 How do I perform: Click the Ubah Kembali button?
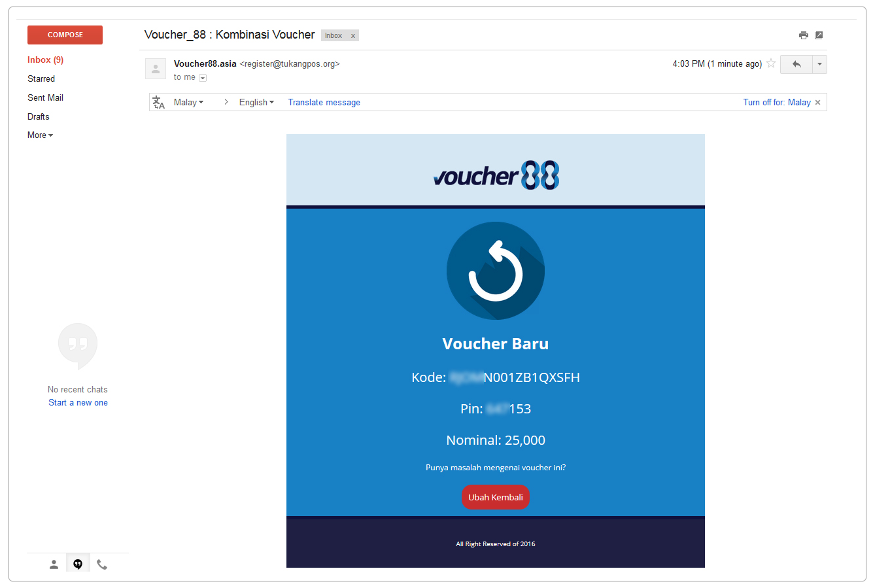coord(496,497)
